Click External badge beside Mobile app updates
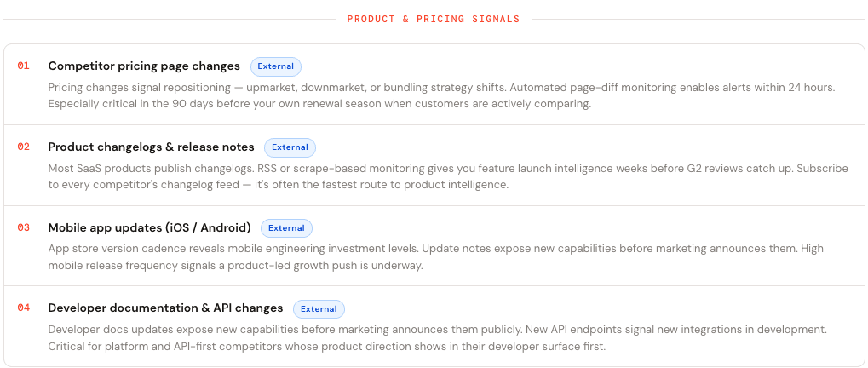The height and width of the screenshot is (368, 868). [287, 228]
